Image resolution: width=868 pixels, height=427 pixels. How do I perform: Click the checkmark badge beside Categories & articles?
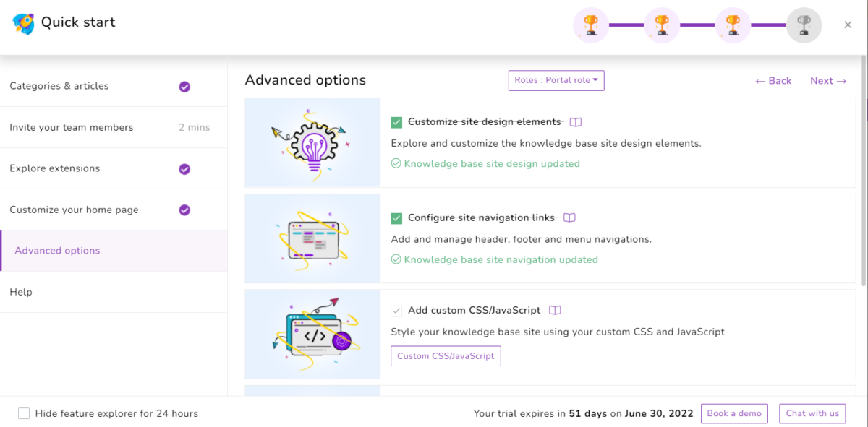pyautogui.click(x=184, y=86)
